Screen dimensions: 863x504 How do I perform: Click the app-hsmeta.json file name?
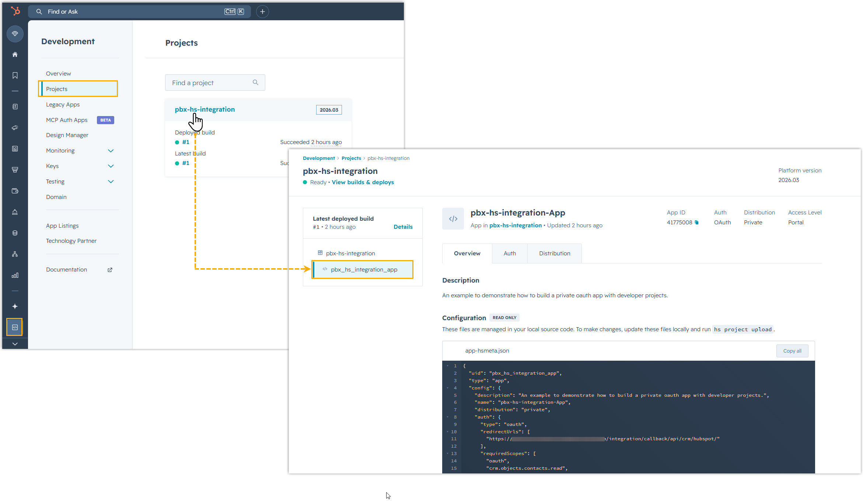[487, 351]
